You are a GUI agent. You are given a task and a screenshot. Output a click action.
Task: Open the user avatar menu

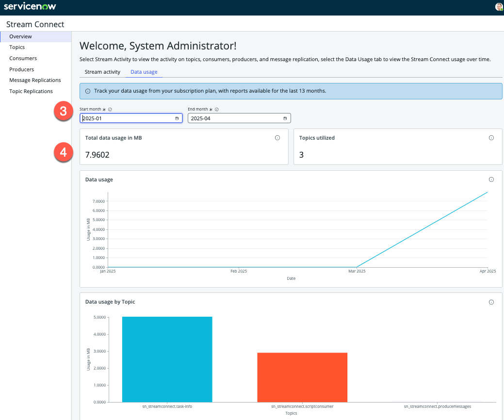(x=499, y=6)
